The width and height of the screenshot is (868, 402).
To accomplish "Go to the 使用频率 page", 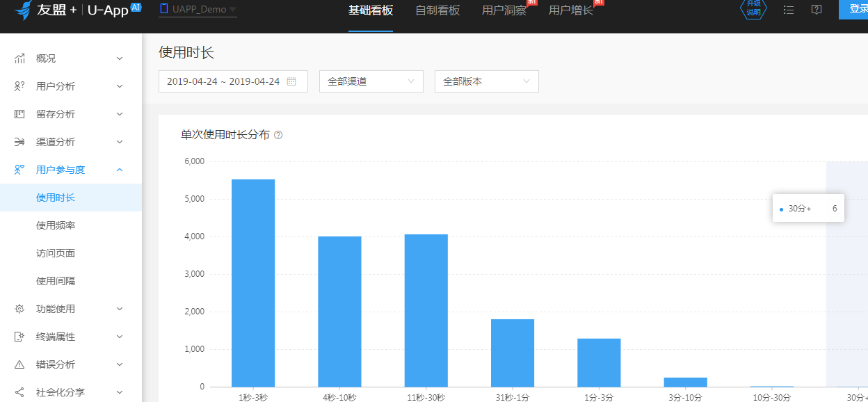I will pos(56,225).
